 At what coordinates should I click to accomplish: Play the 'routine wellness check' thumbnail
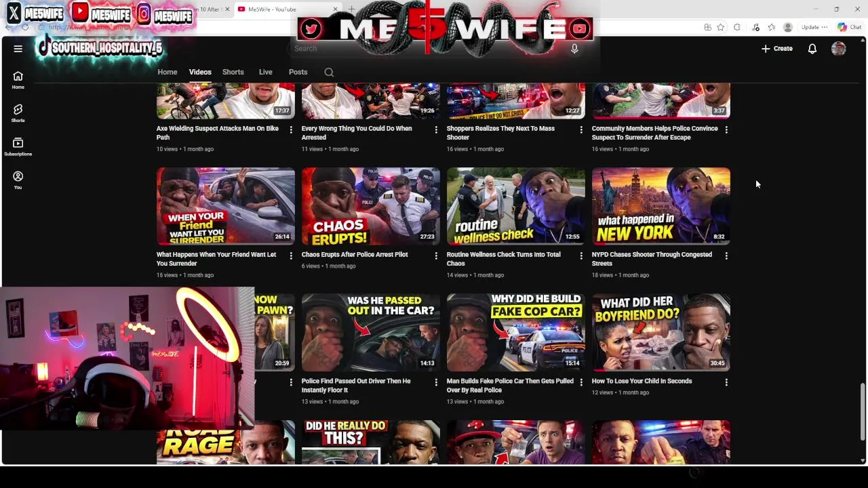pyautogui.click(x=516, y=206)
